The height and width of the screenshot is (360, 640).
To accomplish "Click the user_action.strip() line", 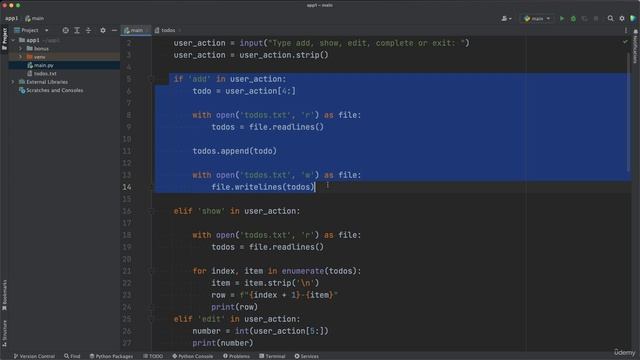I will tap(251, 55).
